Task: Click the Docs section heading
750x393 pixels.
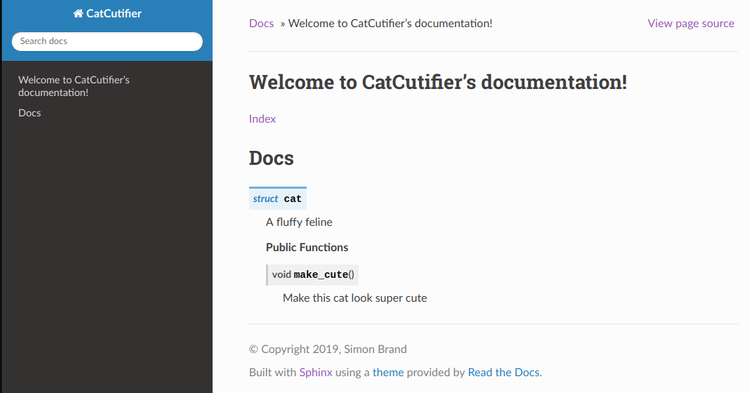Action: point(271,158)
